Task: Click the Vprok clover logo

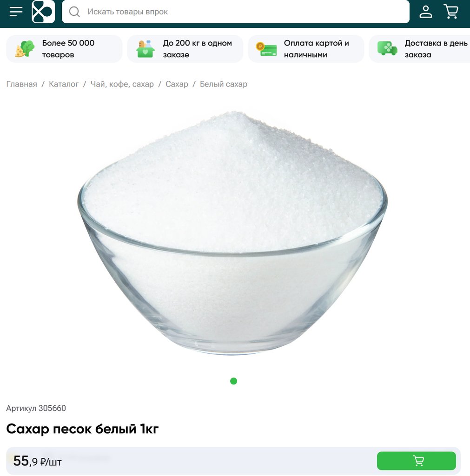Action: [x=43, y=12]
